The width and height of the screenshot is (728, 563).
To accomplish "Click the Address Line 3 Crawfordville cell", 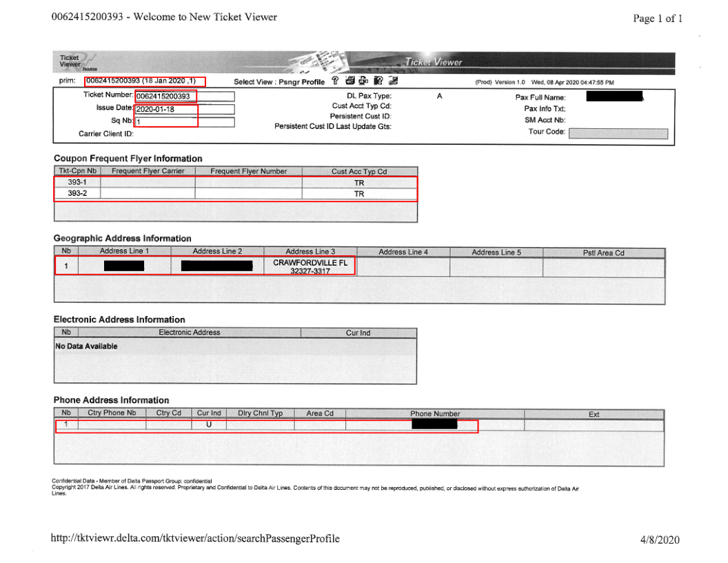I will [310, 267].
